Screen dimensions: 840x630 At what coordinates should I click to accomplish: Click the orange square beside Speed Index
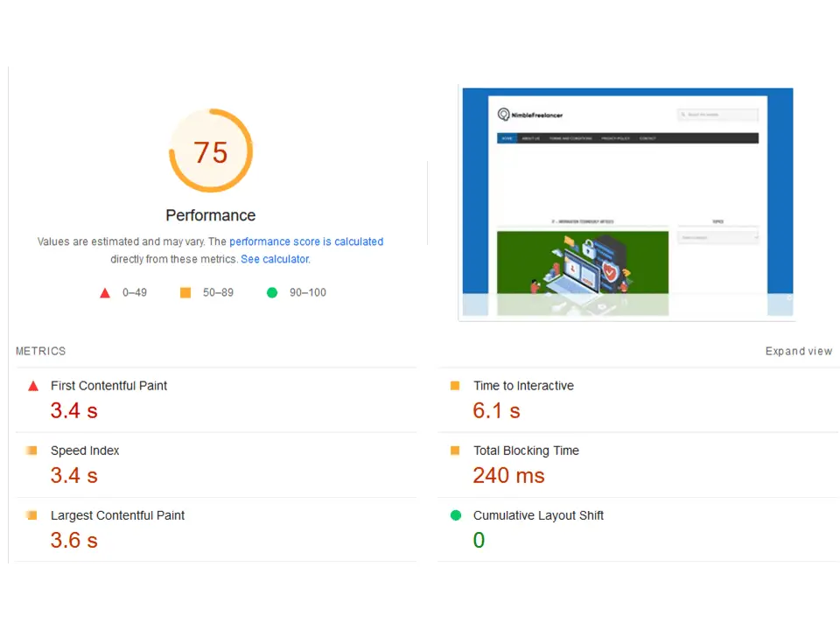click(31, 451)
